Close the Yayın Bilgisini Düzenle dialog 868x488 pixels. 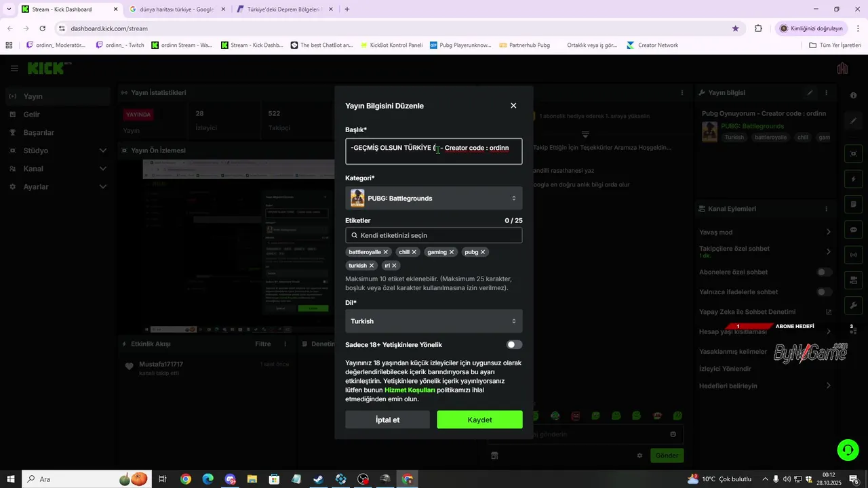point(513,106)
